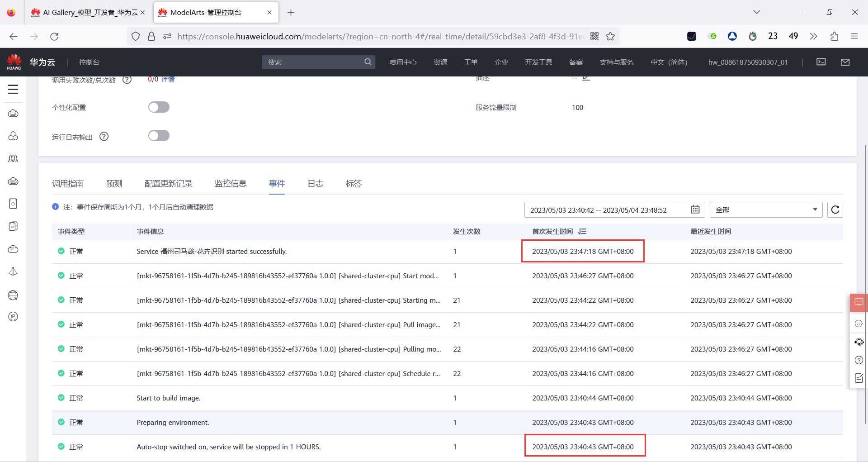Sort by 首次发生时间 using sort icon
The image size is (868, 462).
click(x=582, y=231)
